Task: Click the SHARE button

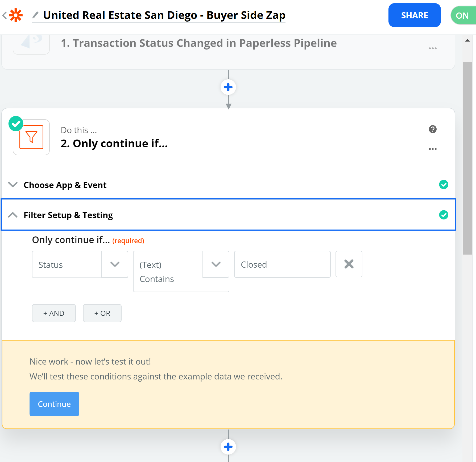Action: point(414,15)
